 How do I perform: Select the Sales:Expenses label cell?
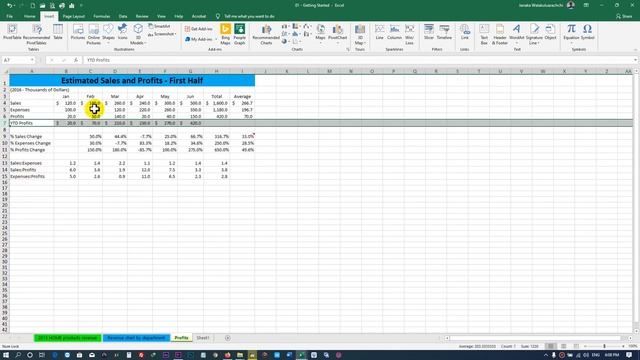click(31, 163)
